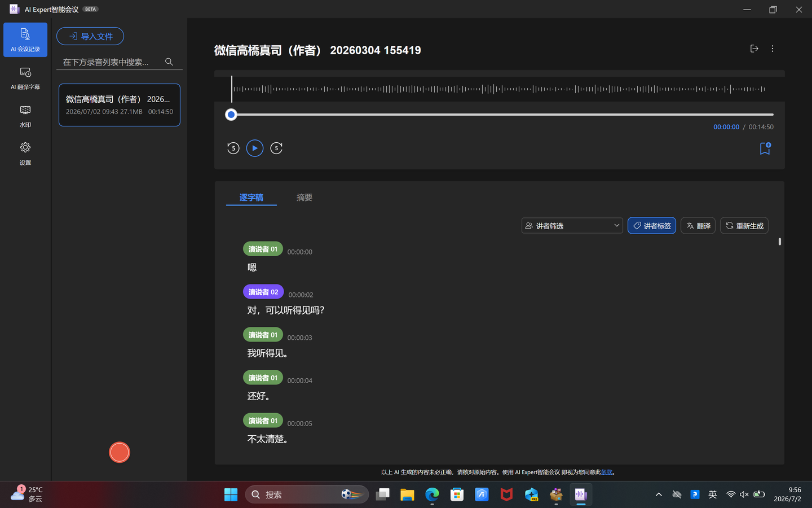Skip forward 5 seconds
The height and width of the screenshot is (508, 812).
click(x=276, y=148)
